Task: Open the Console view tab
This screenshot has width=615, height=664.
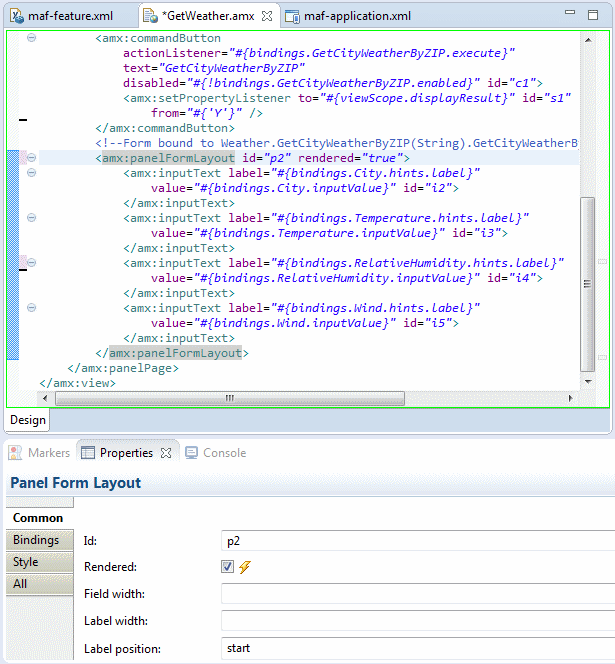Action: click(x=216, y=453)
